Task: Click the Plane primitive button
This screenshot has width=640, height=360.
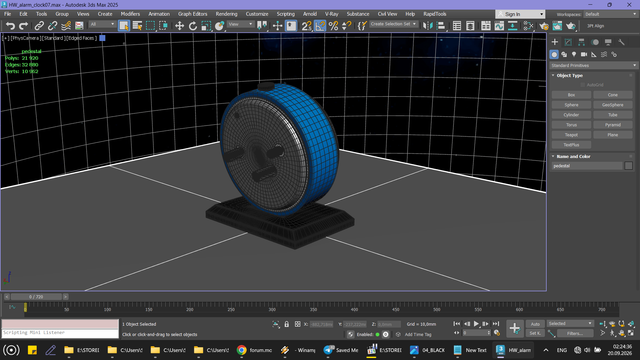Action: click(x=613, y=135)
